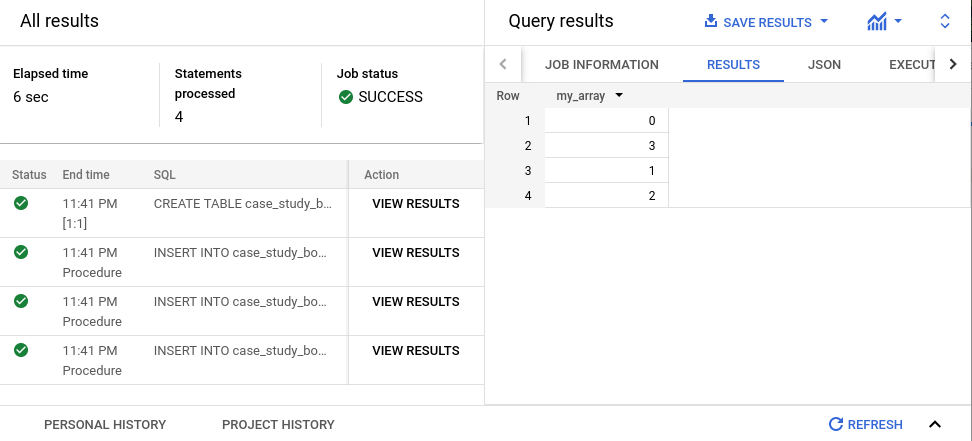Open the chart exploration icon
The height and width of the screenshot is (441, 972).
[x=877, y=22]
